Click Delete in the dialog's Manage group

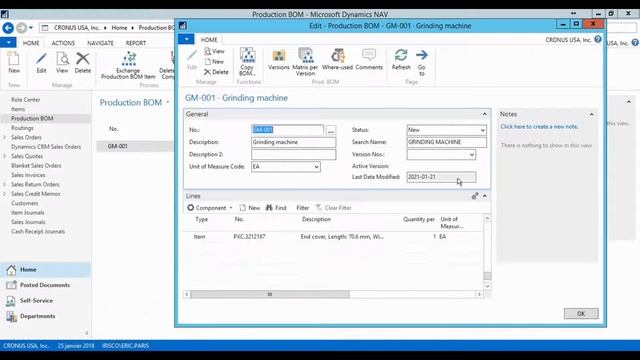coord(216,72)
